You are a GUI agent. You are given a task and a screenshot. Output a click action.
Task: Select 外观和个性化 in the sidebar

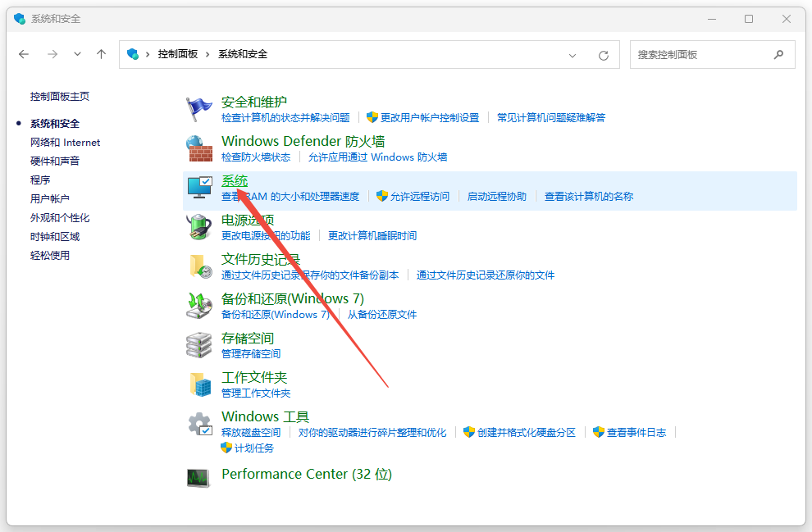[60, 218]
